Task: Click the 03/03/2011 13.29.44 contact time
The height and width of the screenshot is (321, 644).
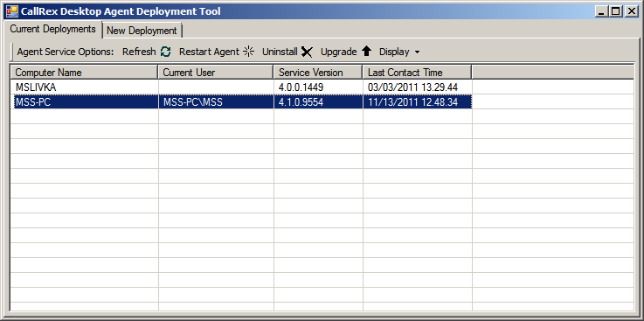Action: coord(418,87)
